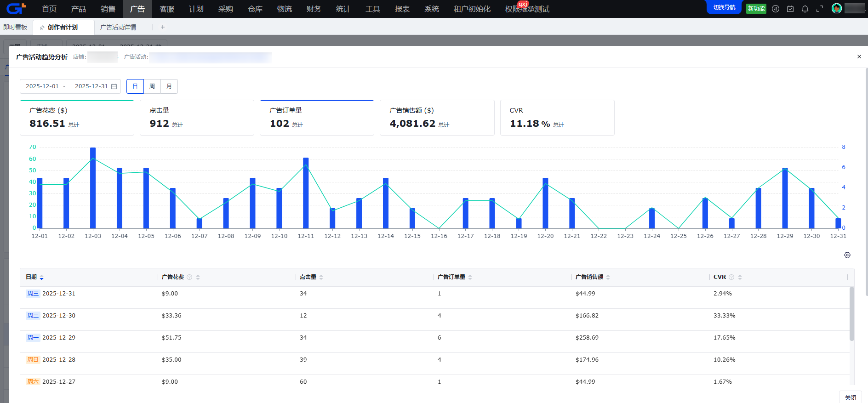Click help icon beside CVR column

click(x=731, y=277)
